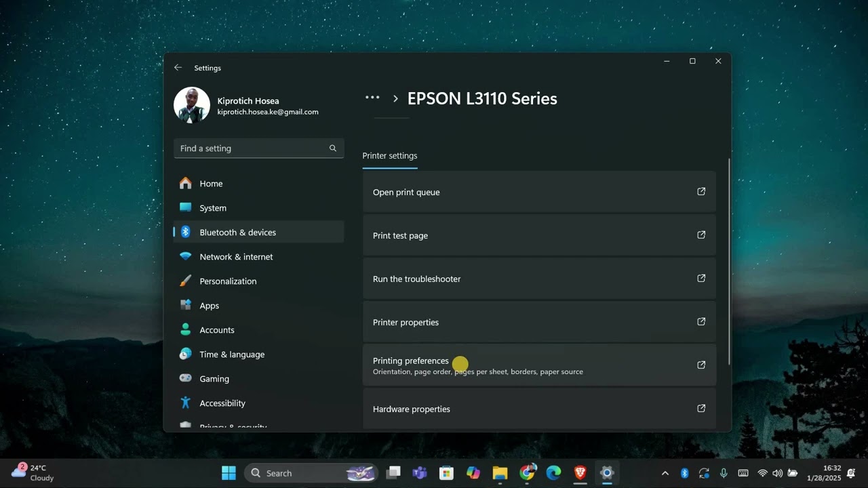Open Home in the Settings sidebar
This screenshot has width=868, height=488.
(258, 184)
